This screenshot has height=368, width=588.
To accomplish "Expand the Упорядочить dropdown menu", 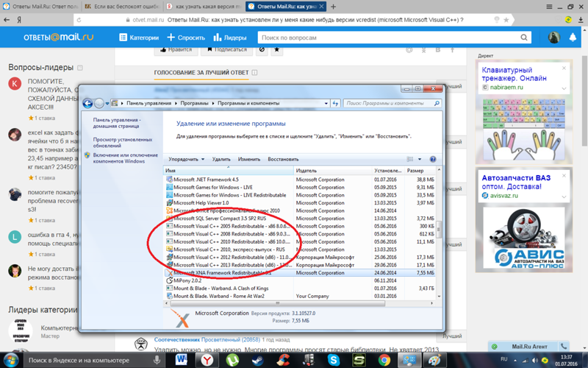I will (187, 159).
